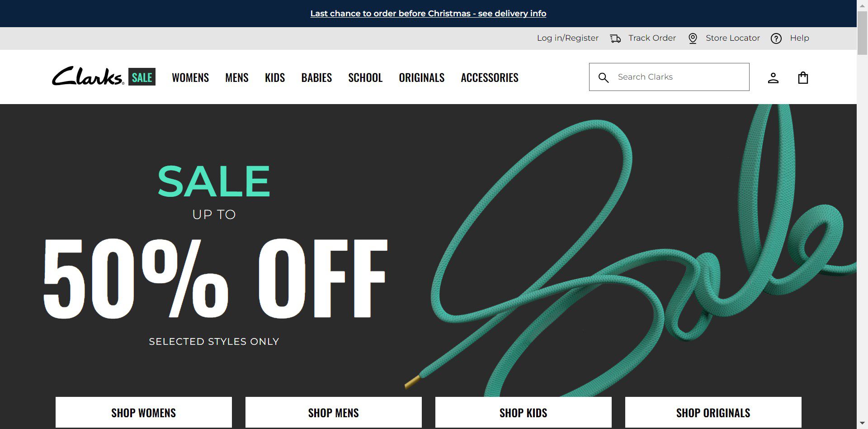Open the Originals menu
Image resolution: width=868 pixels, height=429 pixels.
(422, 78)
